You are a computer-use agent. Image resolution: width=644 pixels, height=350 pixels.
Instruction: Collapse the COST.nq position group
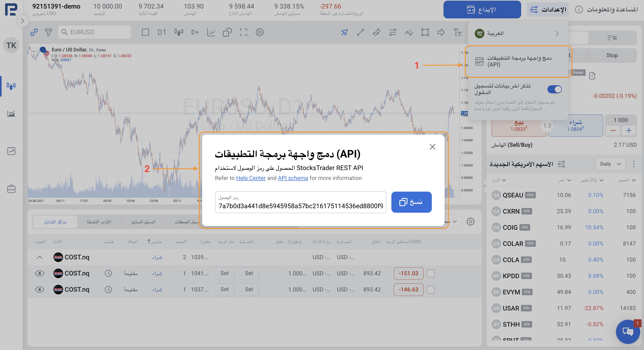[x=40, y=257]
